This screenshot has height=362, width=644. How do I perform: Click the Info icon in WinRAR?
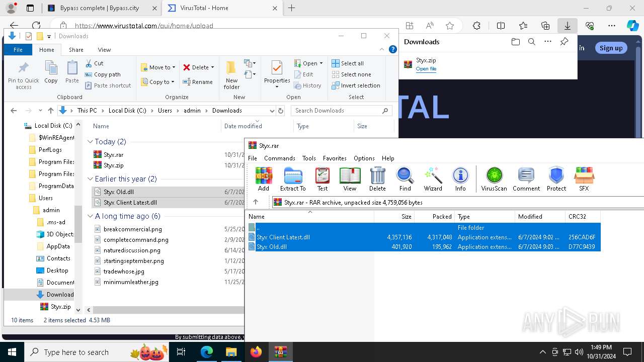point(460,179)
